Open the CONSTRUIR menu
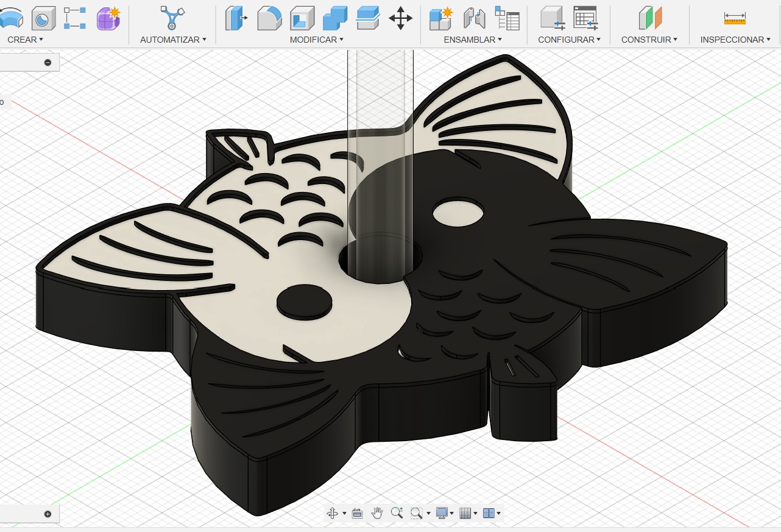This screenshot has height=532, width=781. 648,40
